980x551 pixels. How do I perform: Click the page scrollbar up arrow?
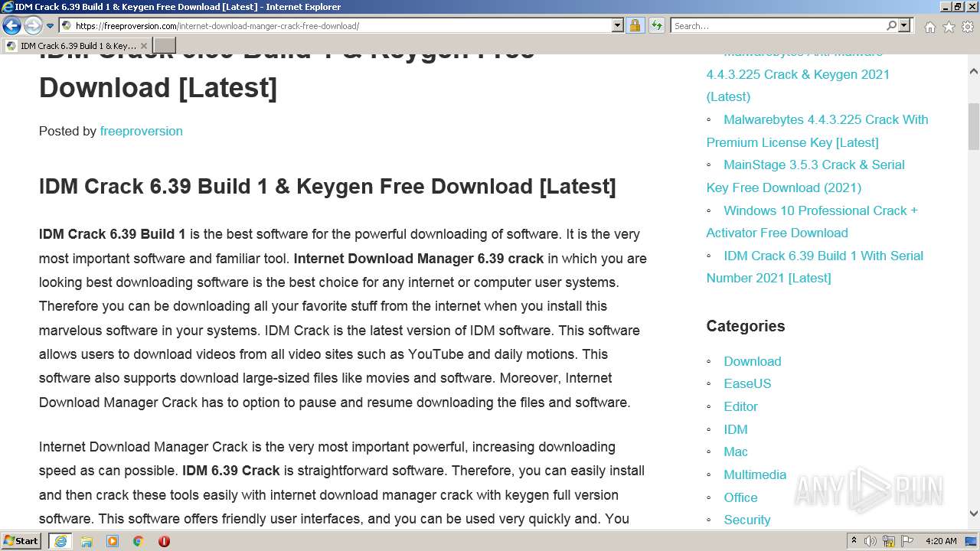(973, 72)
